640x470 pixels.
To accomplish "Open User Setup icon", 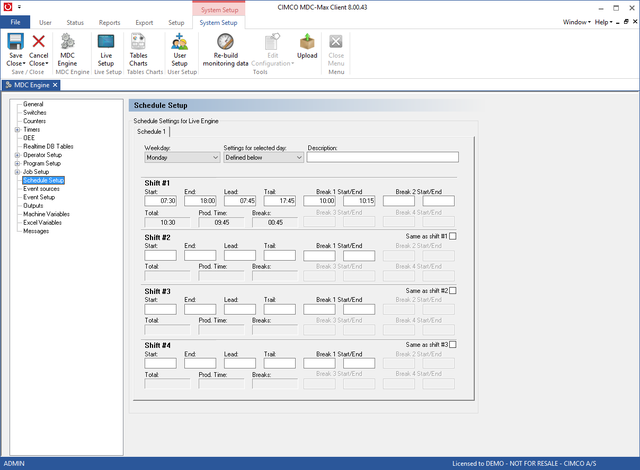I will coord(180,42).
